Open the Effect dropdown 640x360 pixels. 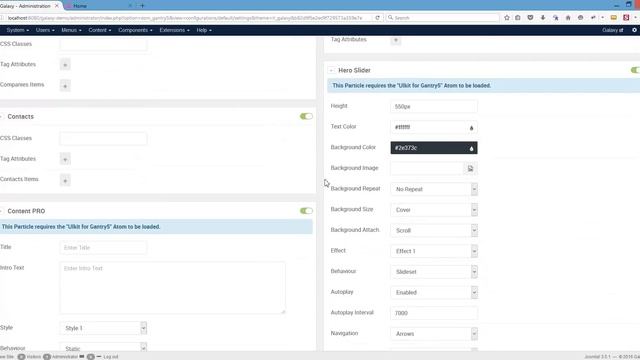tap(434, 251)
